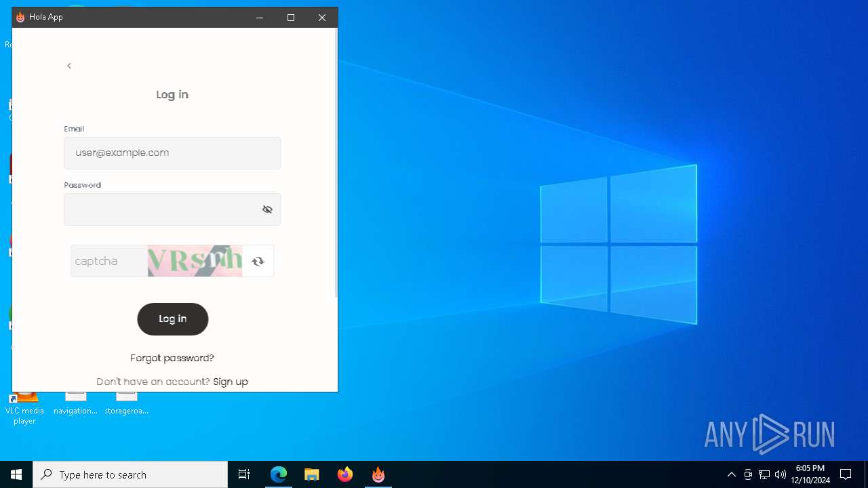Click the captcha image VRsnh
The height and width of the screenshot is (488, 868).
pos(195,261)
